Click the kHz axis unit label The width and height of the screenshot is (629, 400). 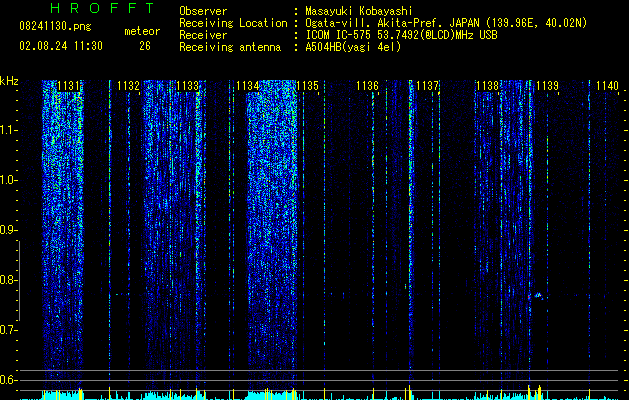pyautogui.click(x=9, y=81)
